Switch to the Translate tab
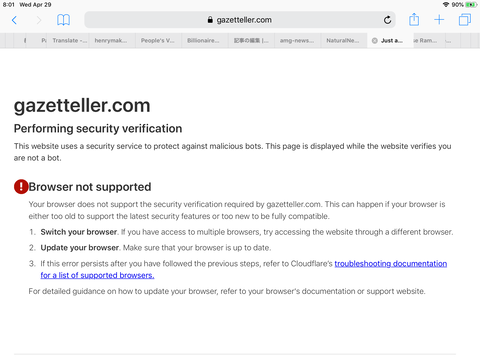480x360 pixels. 68,41
